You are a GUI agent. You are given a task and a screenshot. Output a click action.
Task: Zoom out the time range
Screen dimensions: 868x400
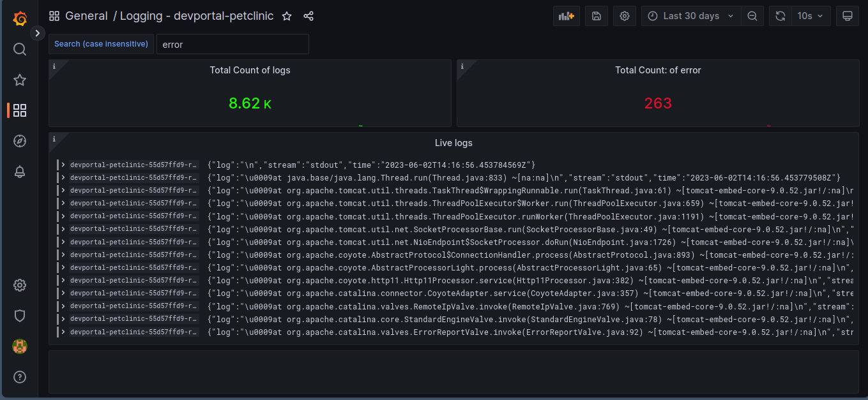coord(752,16)
